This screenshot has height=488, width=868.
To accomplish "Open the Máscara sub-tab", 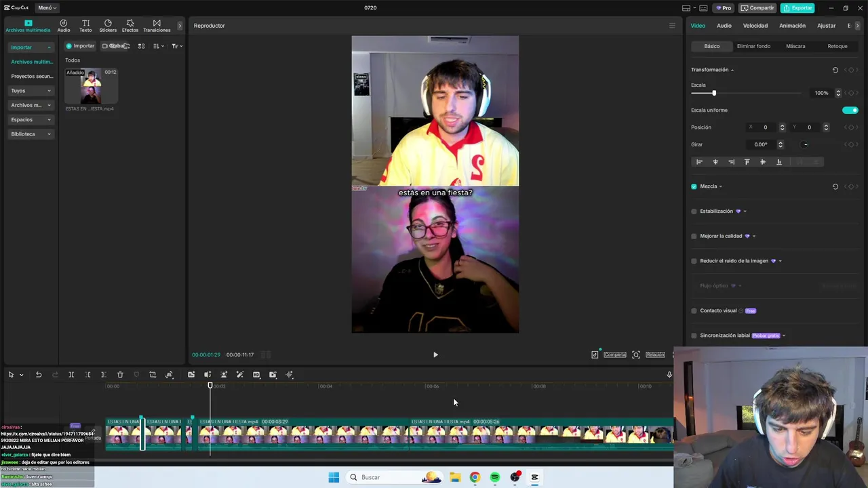I will (x=795, y=46).
